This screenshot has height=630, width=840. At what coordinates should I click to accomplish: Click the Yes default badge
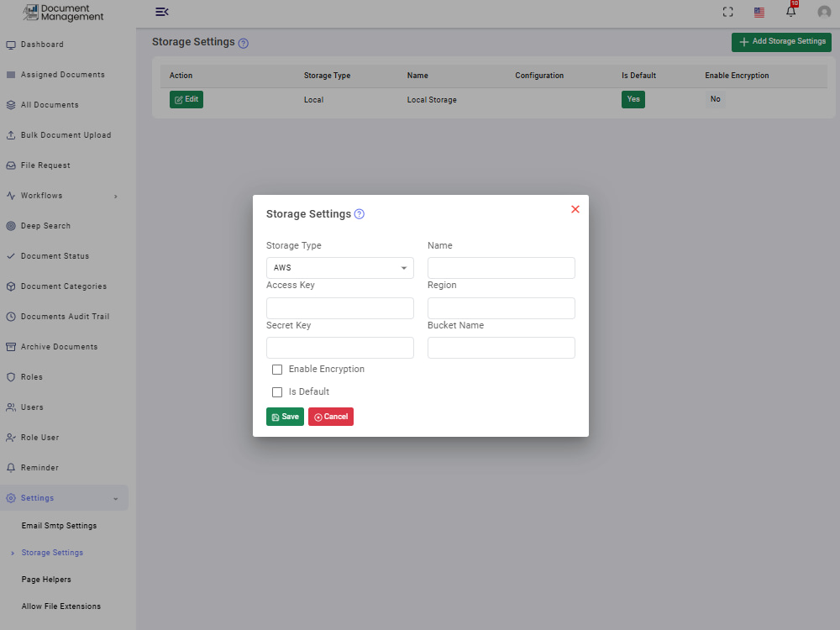click(633, 100)
